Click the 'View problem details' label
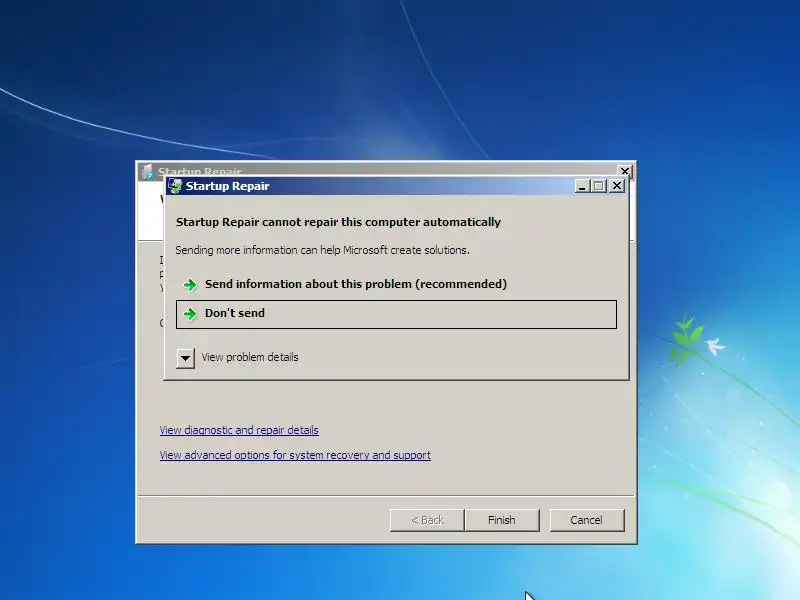The image size is (800, 600). 249,357
